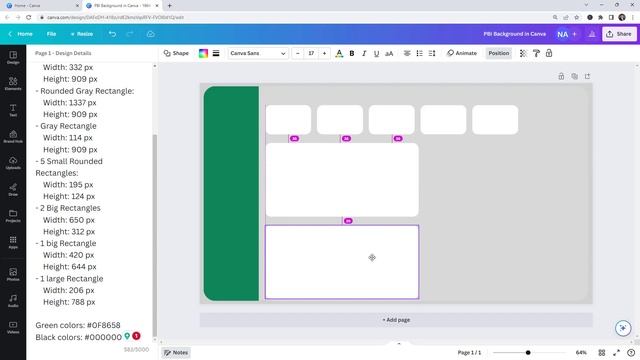
Task: Bookmark this page with star icon
Action: click(577, 17)
